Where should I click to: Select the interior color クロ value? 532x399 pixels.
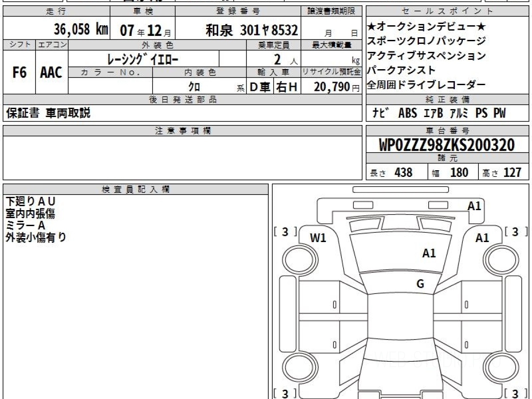coord(194,87)
